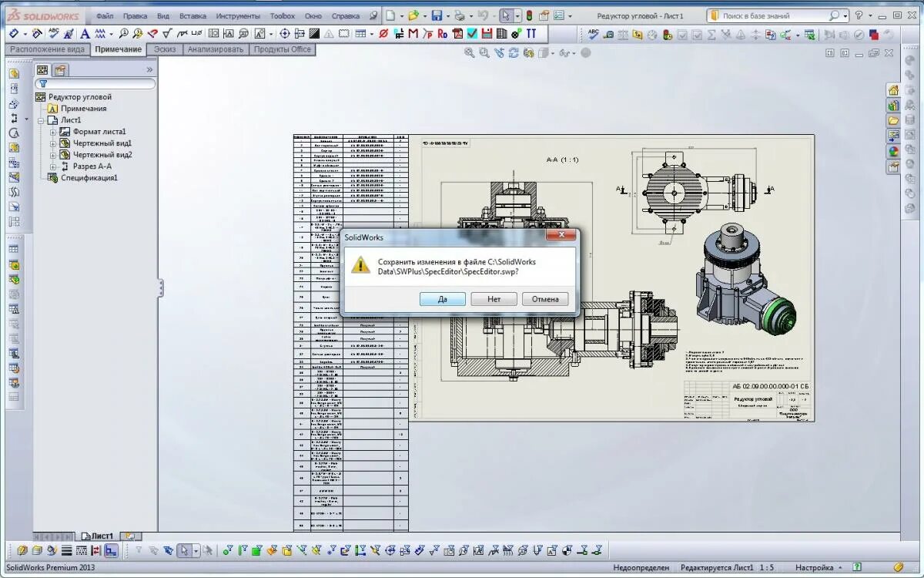Click the Spell checker ABC icon
This screenshot has height=578, width=924.
coord(53,34)
